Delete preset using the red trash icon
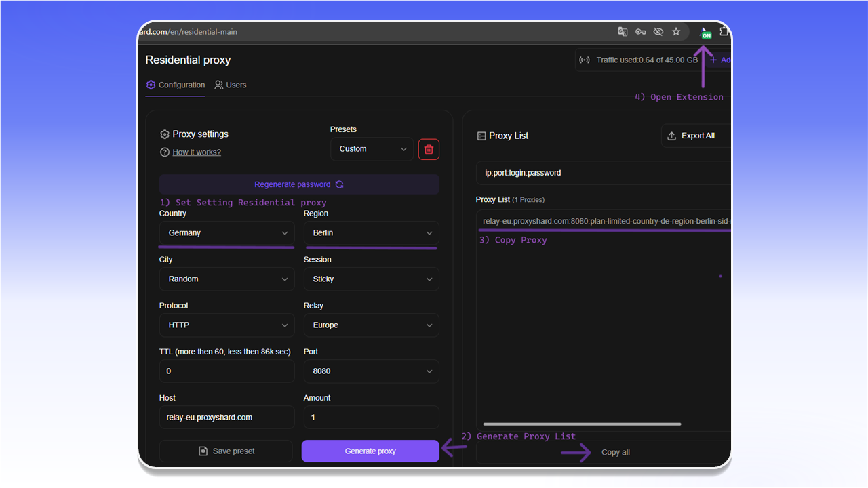The width and height of the screenshot is (868, 488). coord(429,149)
